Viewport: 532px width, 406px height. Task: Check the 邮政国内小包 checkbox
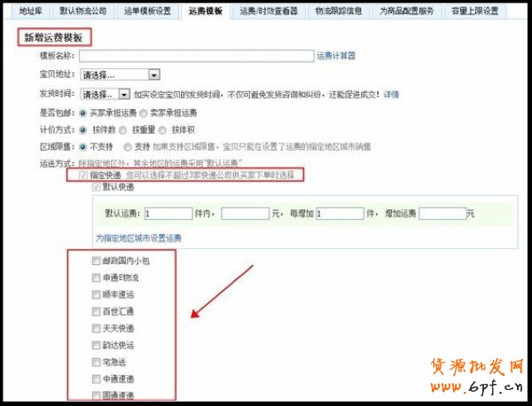[x=96, y=261]
